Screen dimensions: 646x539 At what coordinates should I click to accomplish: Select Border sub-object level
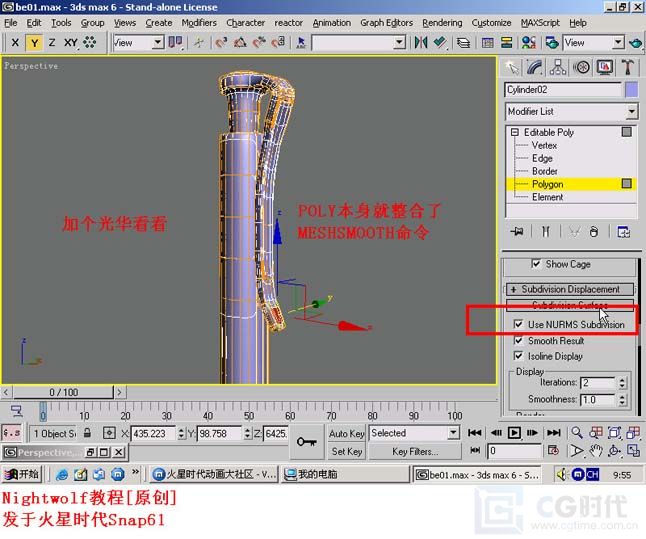point(544,171)
